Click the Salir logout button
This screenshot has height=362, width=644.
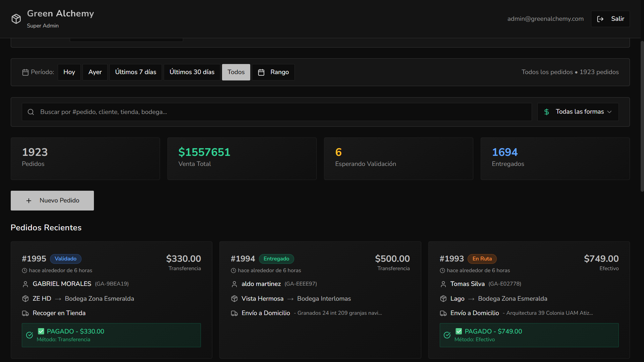[x=610, y=19]
